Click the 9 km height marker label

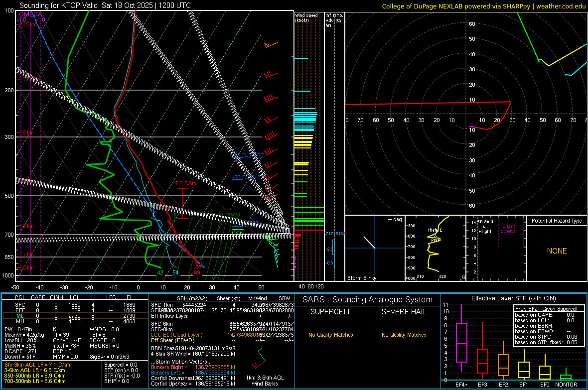[x=28, y=133]
